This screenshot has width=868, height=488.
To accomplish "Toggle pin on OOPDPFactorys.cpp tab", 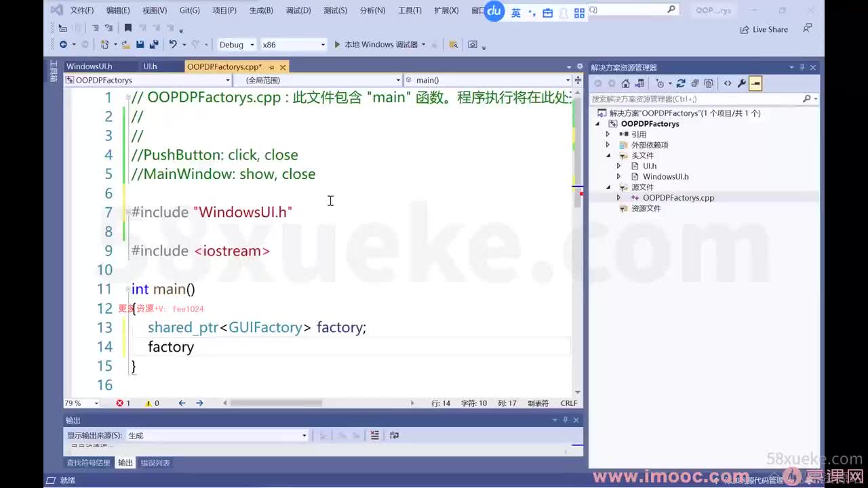I will [x=272, y=67].
